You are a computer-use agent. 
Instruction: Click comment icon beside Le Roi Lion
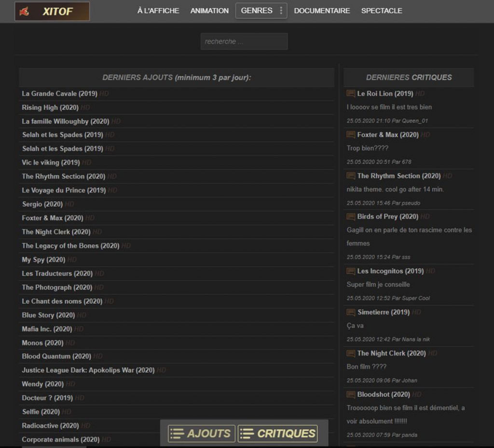click(x=351, y=94)
